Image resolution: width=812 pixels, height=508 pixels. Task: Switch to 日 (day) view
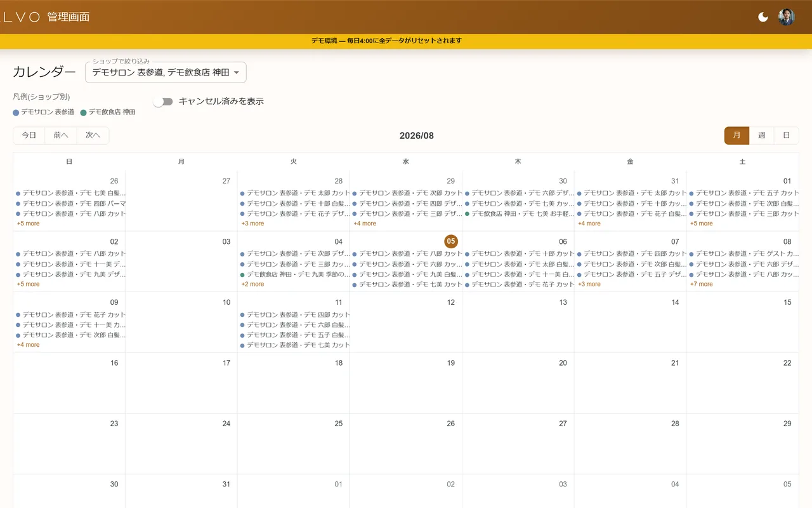[x=787, y=135]
